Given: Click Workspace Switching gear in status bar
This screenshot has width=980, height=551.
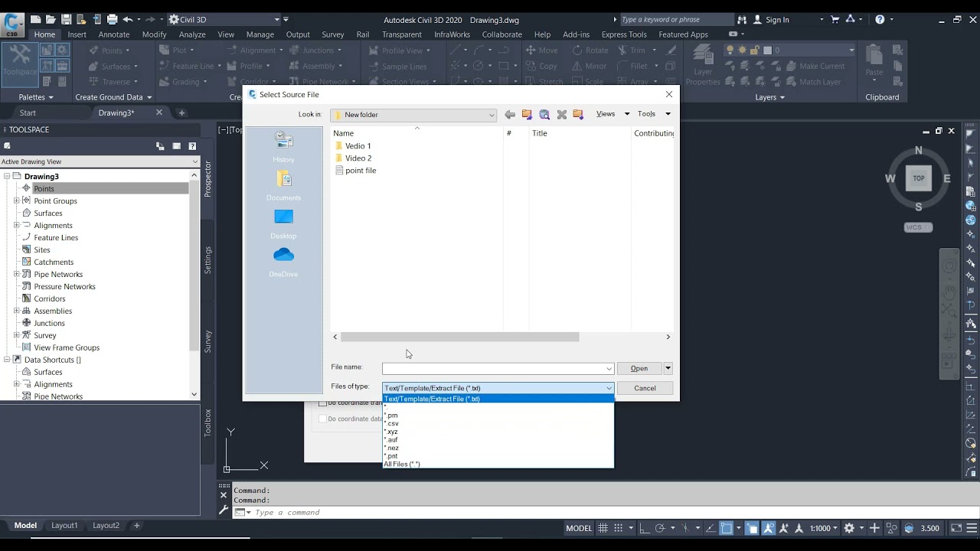Looking at the screenshot, I should tap(848, 528).
